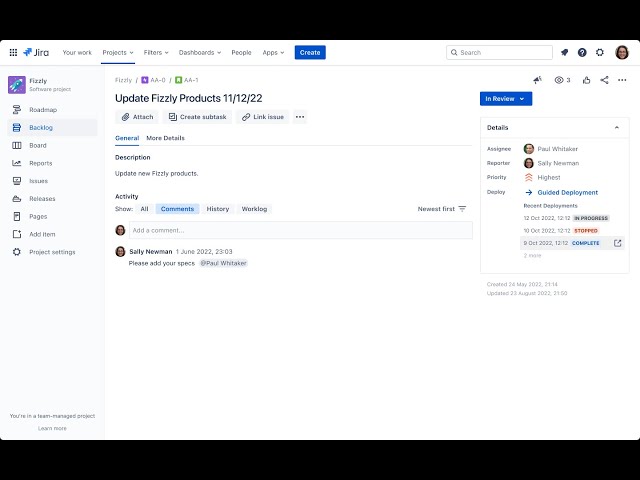Show Comments activity filter
The width and height of the screenshot is (640, 480).
[177, 209]
